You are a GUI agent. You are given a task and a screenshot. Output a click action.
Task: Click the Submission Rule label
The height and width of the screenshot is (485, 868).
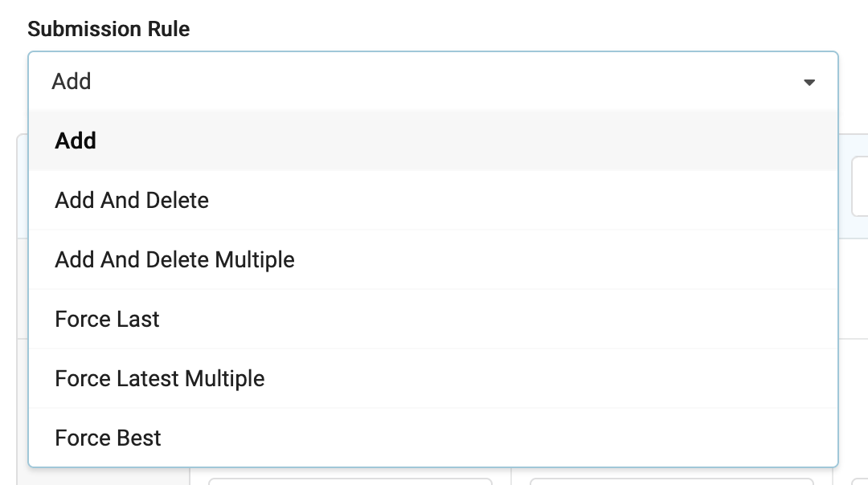(109, 29)
